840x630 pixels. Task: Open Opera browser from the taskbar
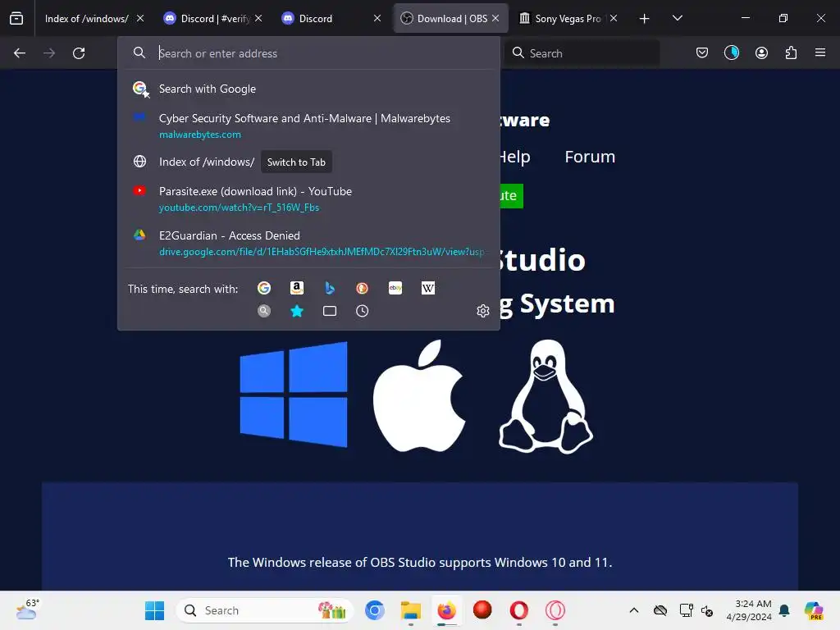(x=518, y=610)
